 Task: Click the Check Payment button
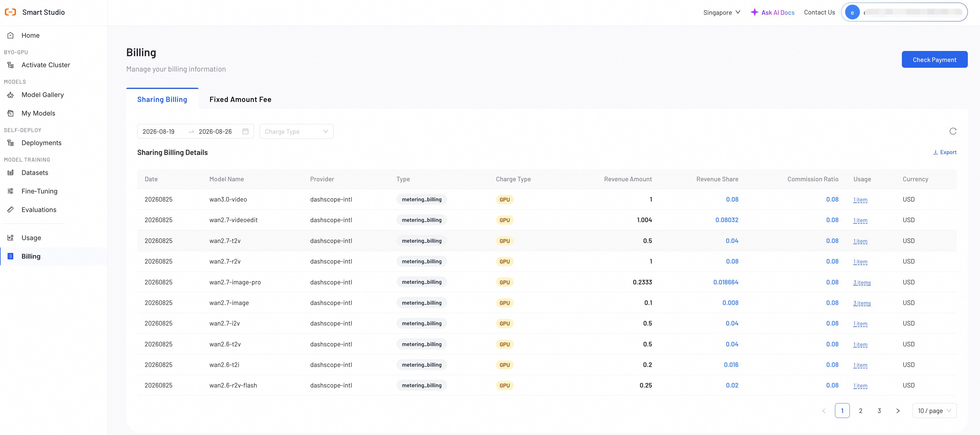pos(934,59)
